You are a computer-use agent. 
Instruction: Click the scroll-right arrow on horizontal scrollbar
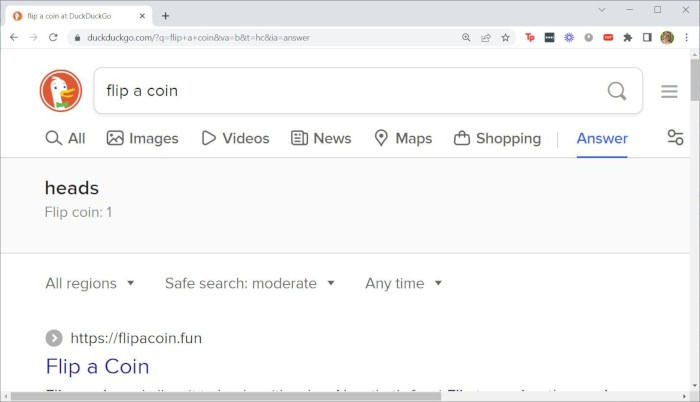click(685, 396)
